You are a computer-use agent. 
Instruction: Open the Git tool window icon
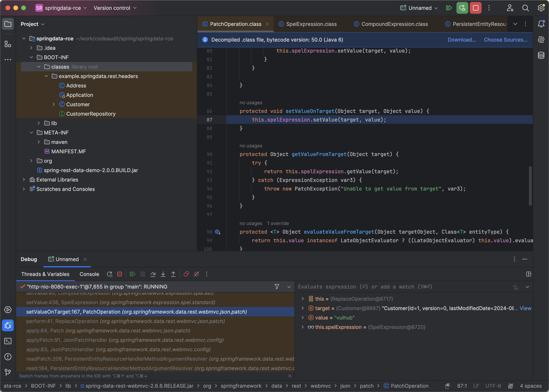(8, 372)
